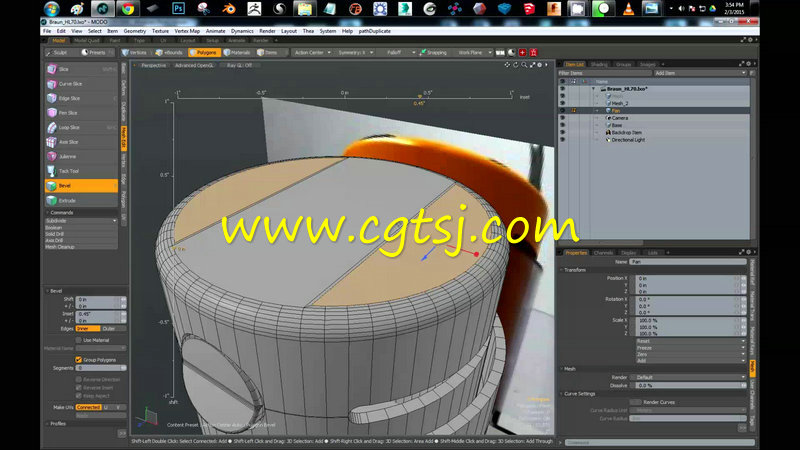
Task: Click the Mesh Cleanup command
Action: tap(81, 247)
